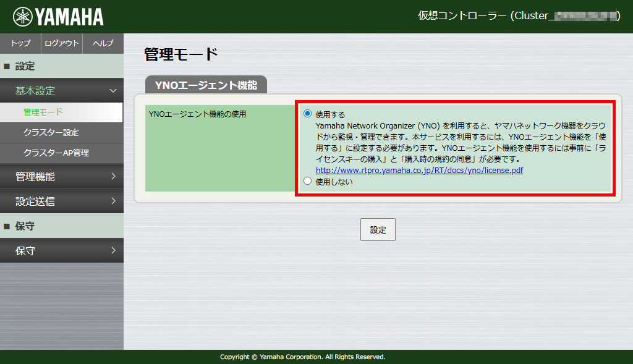This screenshot has width=633, height=364.
Task: Click the 設定送信 menu label
Action: tap(35, 201)
